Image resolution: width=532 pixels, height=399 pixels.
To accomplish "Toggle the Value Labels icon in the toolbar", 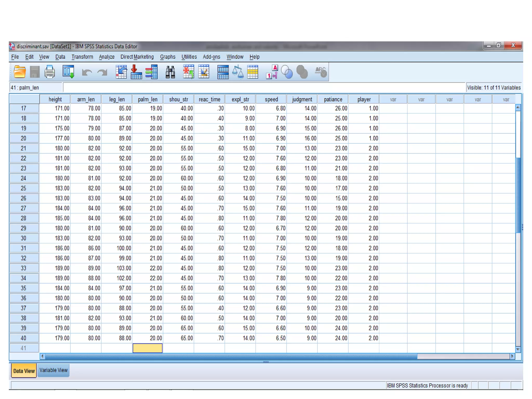I will pyautogui.click(x=272, y=72).
